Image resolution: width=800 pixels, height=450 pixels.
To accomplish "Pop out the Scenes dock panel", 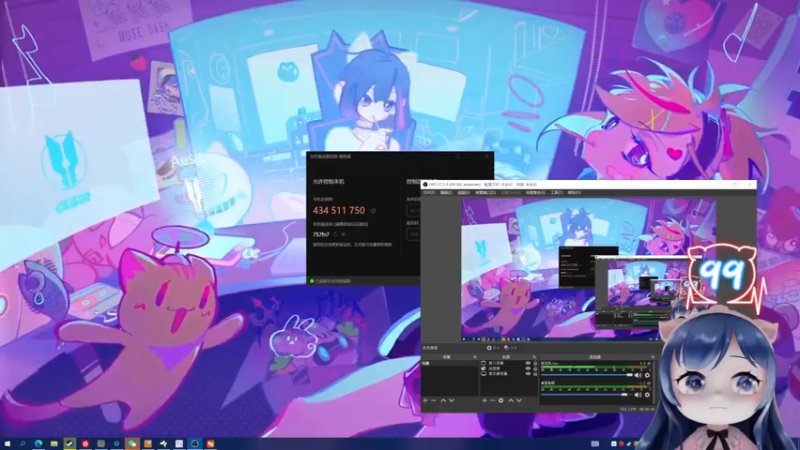I will click(474, 357).
